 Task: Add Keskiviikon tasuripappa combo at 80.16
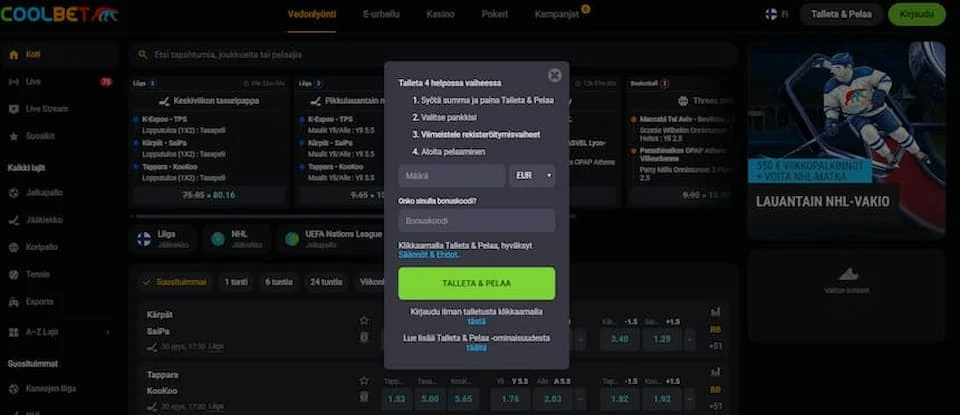pyautogui.click(x=209, y=195)
